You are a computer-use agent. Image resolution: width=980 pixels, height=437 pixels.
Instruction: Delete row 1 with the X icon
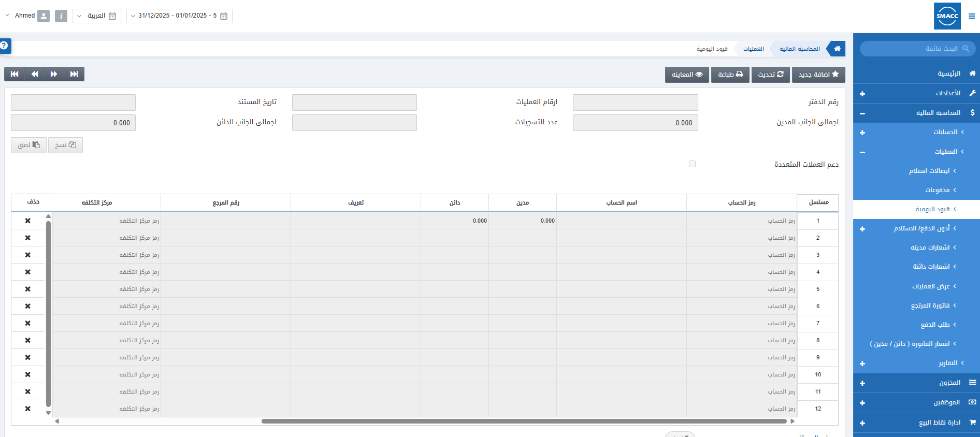28,221
